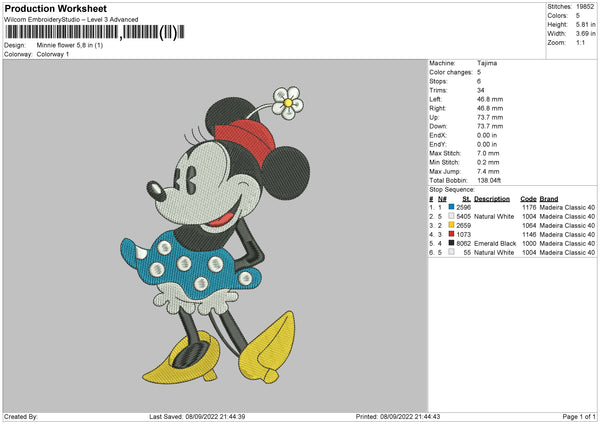Image resolution: width=600 pixels, height=424 pixels.
Task: Select the Emerald Black 8062 swatch
Action: pyautogui.click(x=452, y=243)
